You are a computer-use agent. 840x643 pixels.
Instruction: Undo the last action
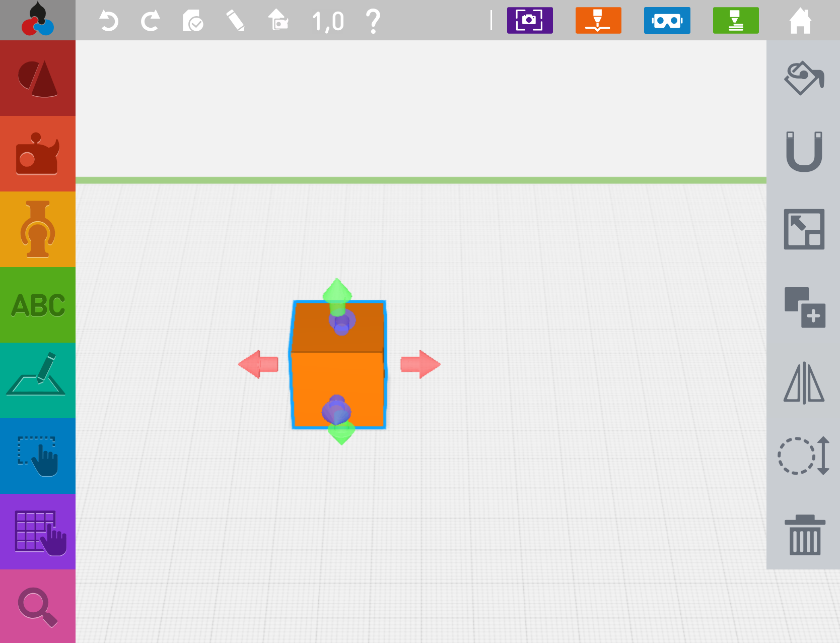108,21
